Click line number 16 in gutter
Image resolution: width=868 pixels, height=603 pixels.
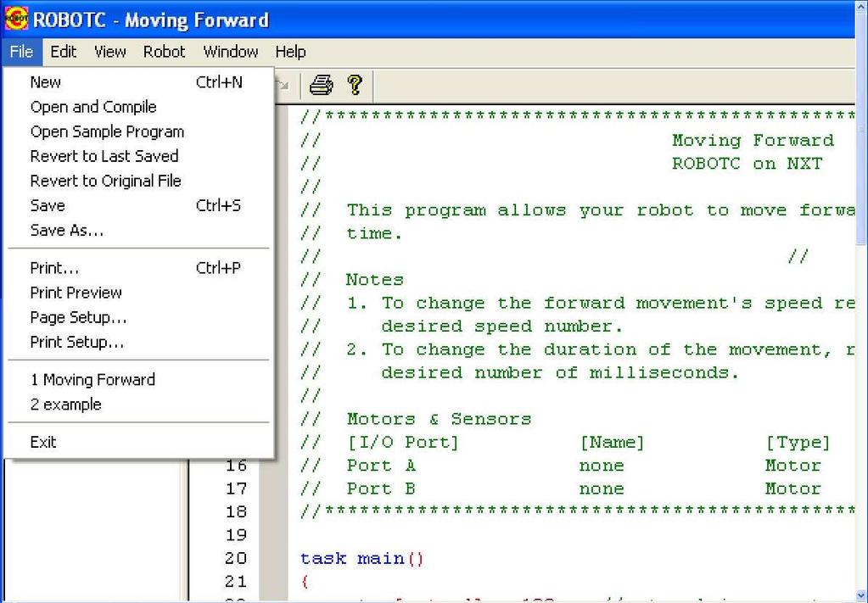236,466
